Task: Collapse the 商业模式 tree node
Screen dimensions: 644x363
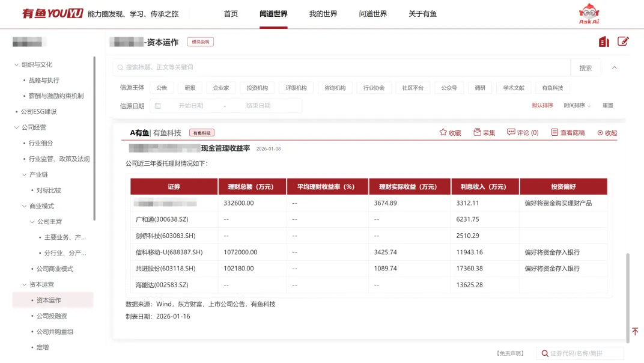Action: pyautogui.click(x=24, y=206)
